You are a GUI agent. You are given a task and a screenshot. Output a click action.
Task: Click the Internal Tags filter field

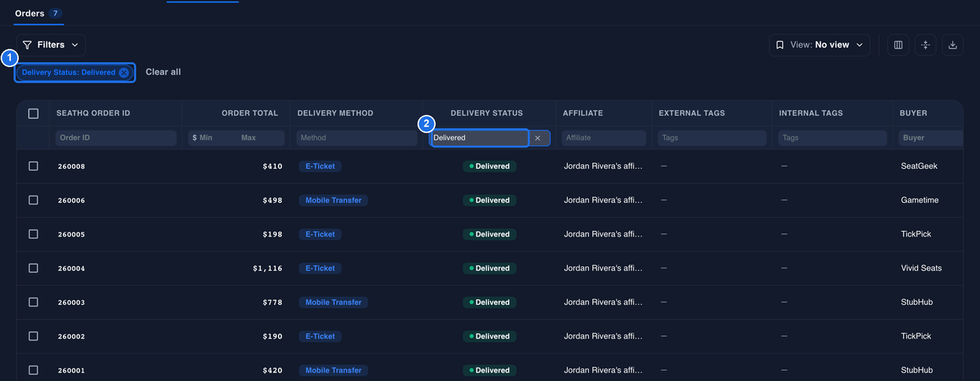(x=832, y=137)
